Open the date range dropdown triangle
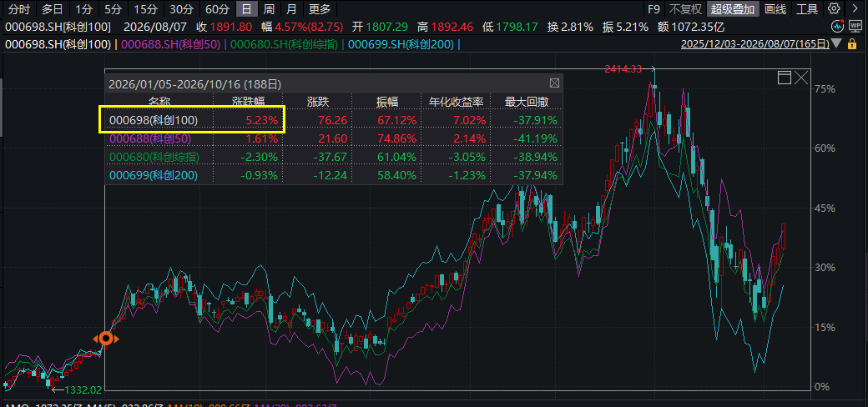This screenshot has height=407, width=868. (836, 44)
